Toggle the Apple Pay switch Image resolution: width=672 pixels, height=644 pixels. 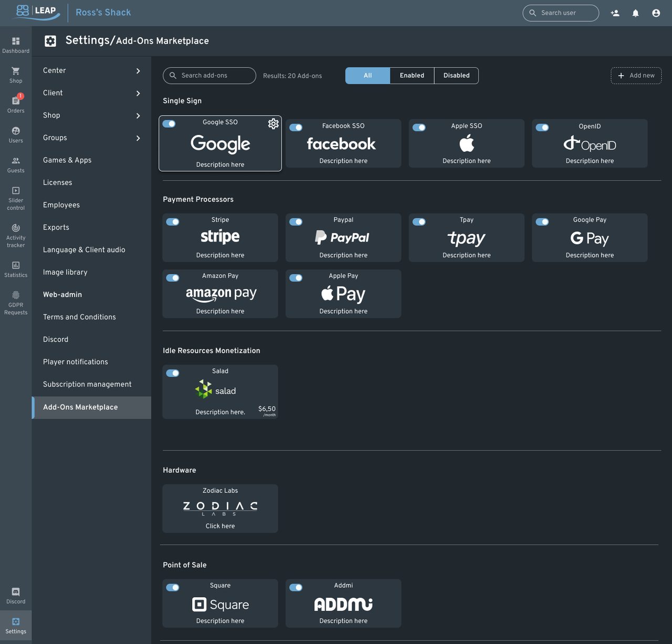296,278
